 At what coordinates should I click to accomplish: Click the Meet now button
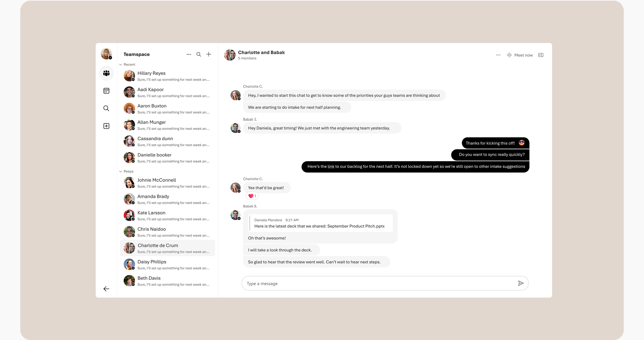click(x=520, y=55)
